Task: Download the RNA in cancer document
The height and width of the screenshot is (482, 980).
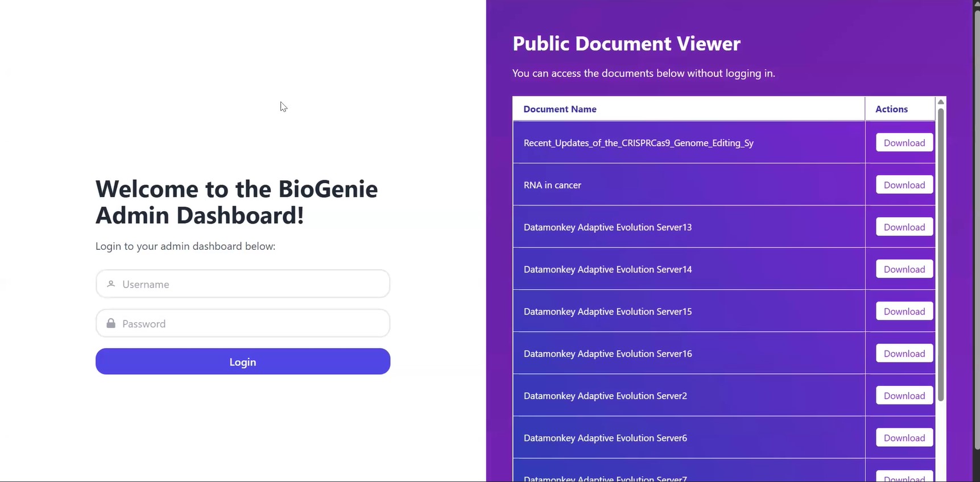Action: click(904, 184)
